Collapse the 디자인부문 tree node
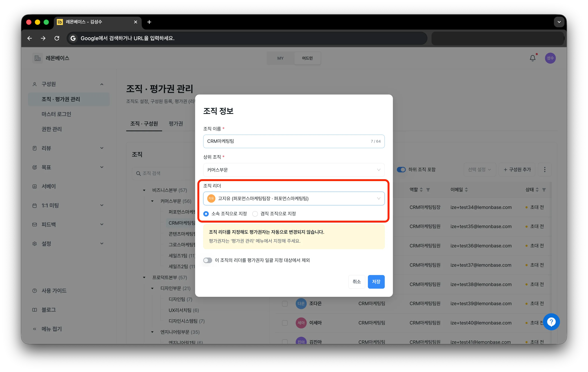Viewport: 588px width, 372px height. point(152,288)
